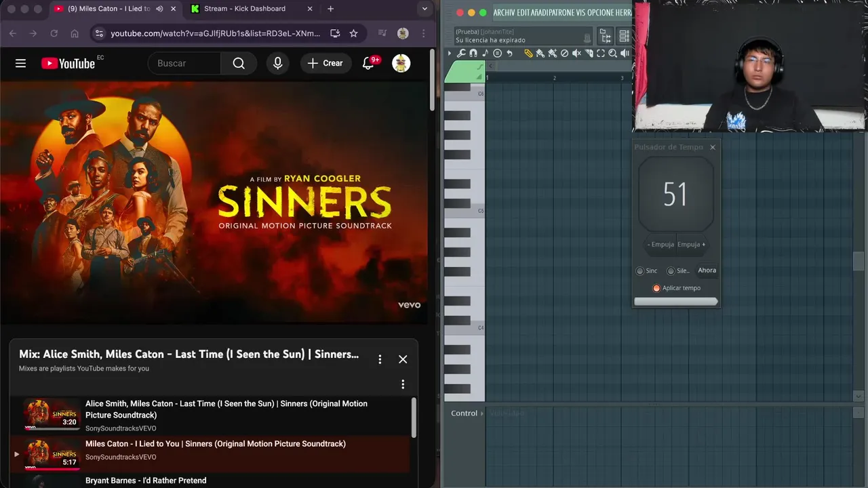Select the magnifier zoom tool
The height and width of the screenshot is (488, 868).
612,53
